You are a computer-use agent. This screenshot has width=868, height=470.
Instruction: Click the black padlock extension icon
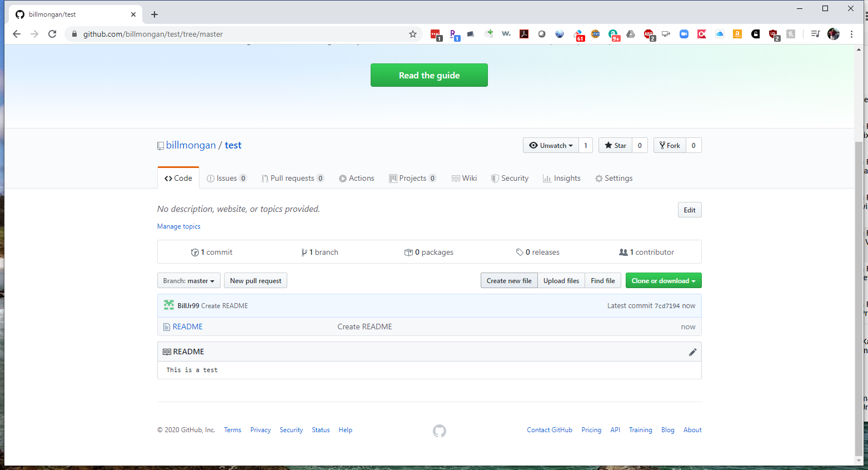point(755,34)
